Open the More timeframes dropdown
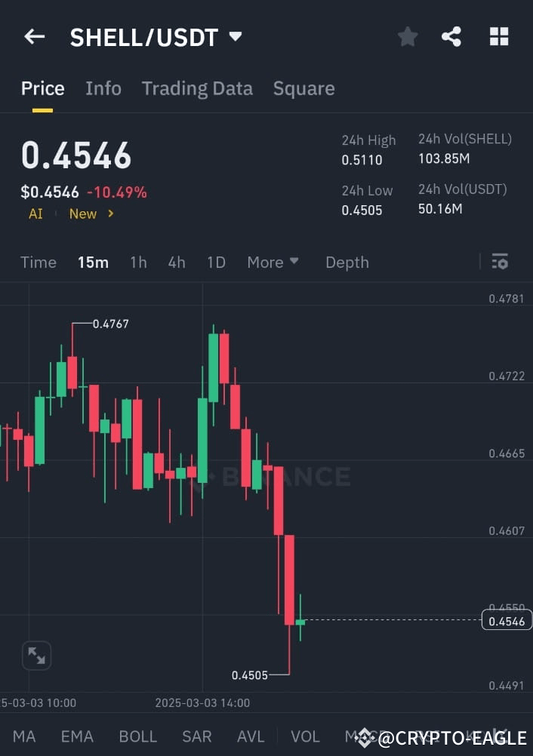Image resolution: width=533 pixels, height=756 pixels. [273, 262]
